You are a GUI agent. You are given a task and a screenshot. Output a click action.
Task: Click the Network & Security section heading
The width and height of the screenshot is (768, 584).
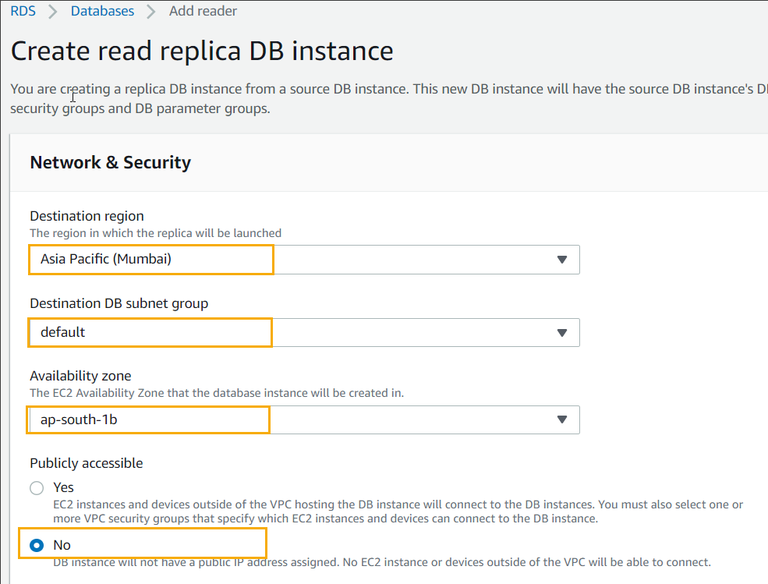tap(110, 162)
